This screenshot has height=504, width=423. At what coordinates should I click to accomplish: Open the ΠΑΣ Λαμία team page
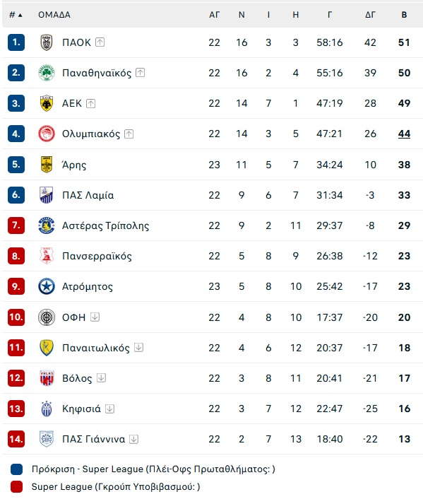(88, 195)
